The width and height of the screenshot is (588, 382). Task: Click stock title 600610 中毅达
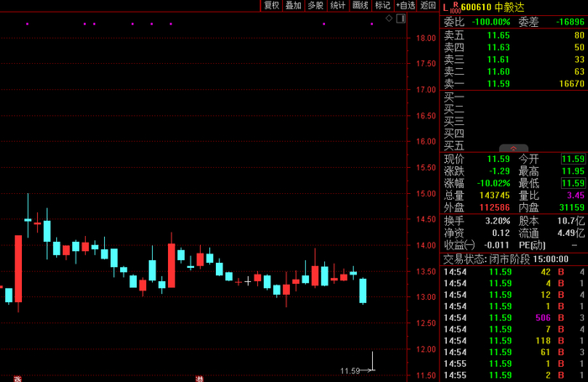(x=492, y=8)
